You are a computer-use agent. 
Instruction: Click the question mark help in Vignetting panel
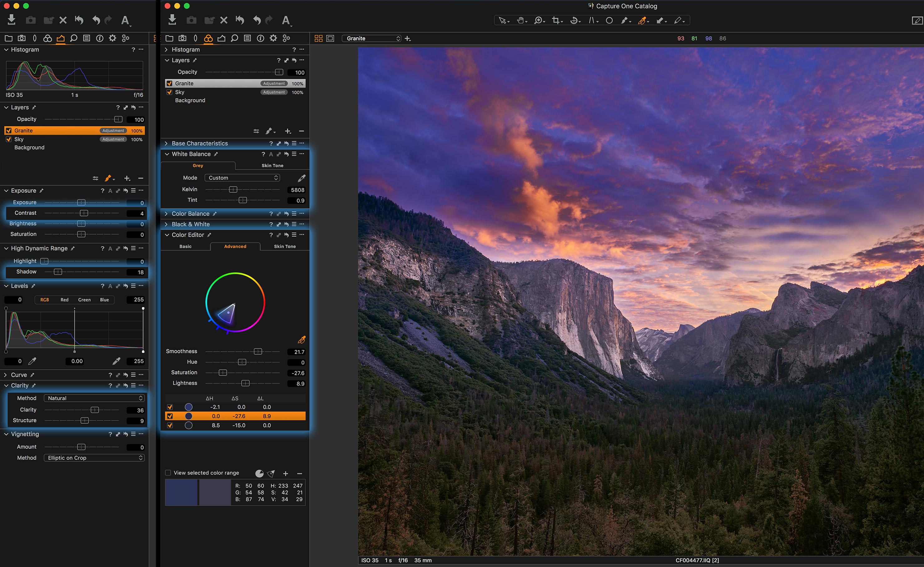[x=110, y=434]
